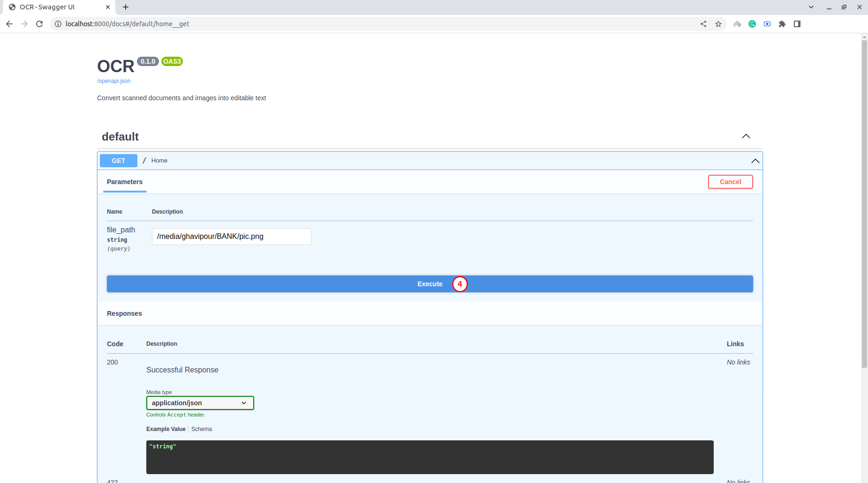Image resolution: width=868 pixels, height=483 pixels.
Task: Select the Parameters tab
Action: [125, 182]
